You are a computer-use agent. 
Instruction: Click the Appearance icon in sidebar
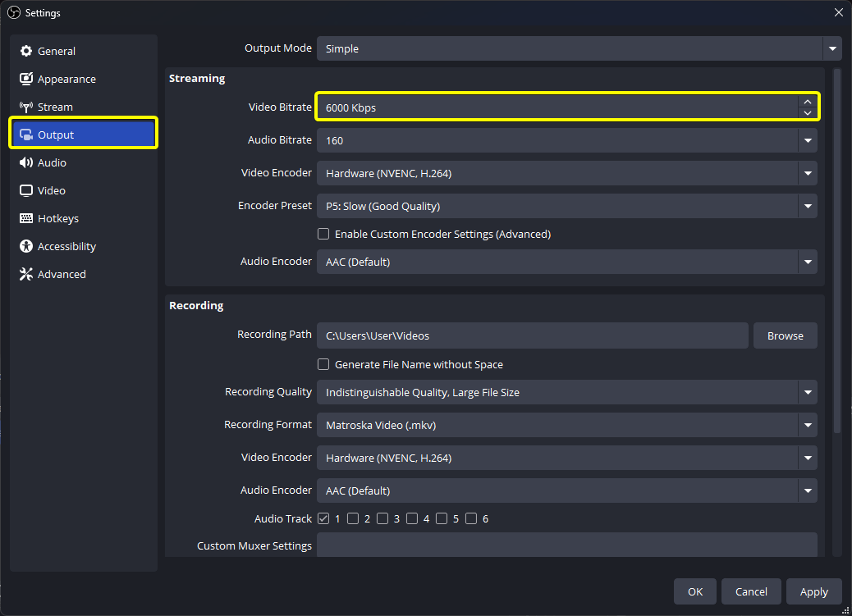click(x=26, y=79)
